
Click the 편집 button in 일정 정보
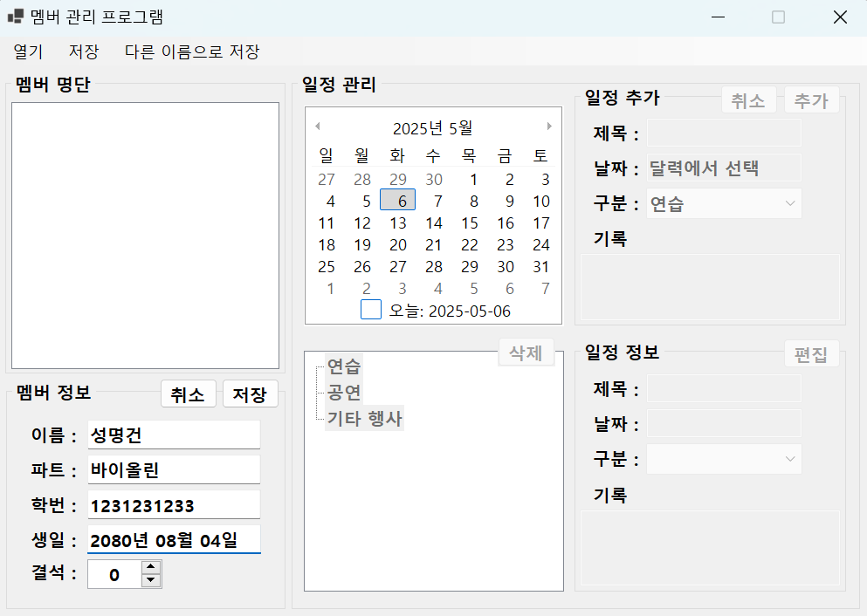click(811, 353)
